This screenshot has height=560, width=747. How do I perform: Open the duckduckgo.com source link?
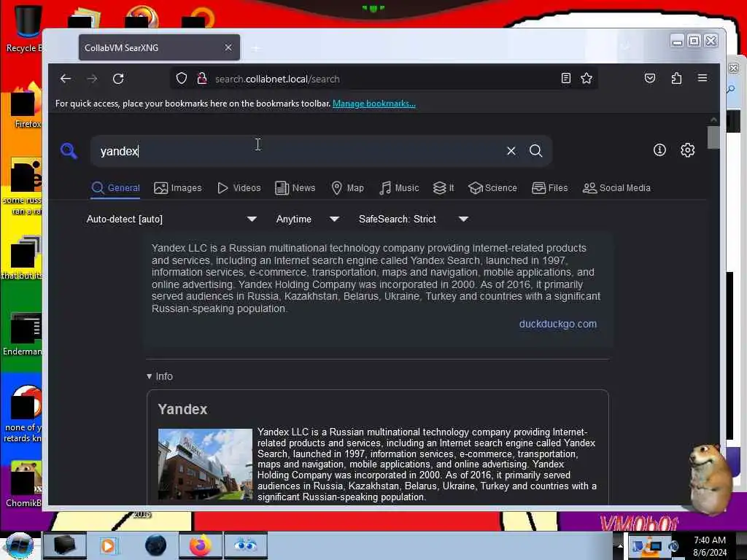pyautogui.click(x=557, y=324)
